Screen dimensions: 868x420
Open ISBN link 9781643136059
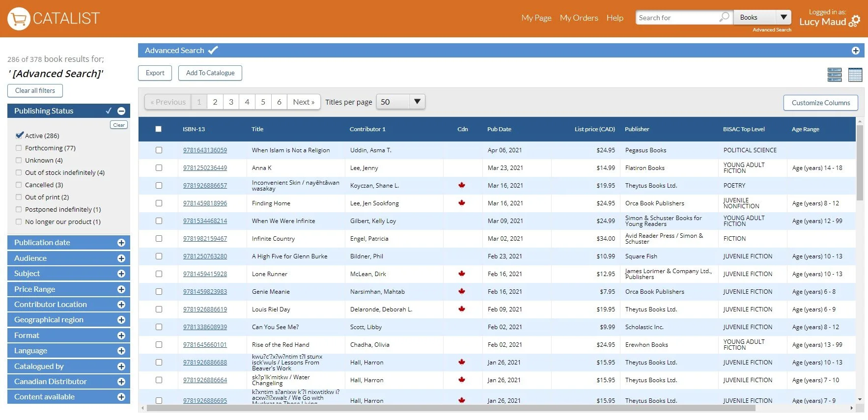click(x=205, y=150)
